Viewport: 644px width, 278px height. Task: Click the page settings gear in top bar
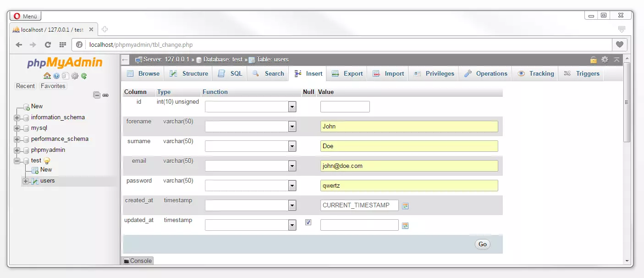click(x=605, y=60)
